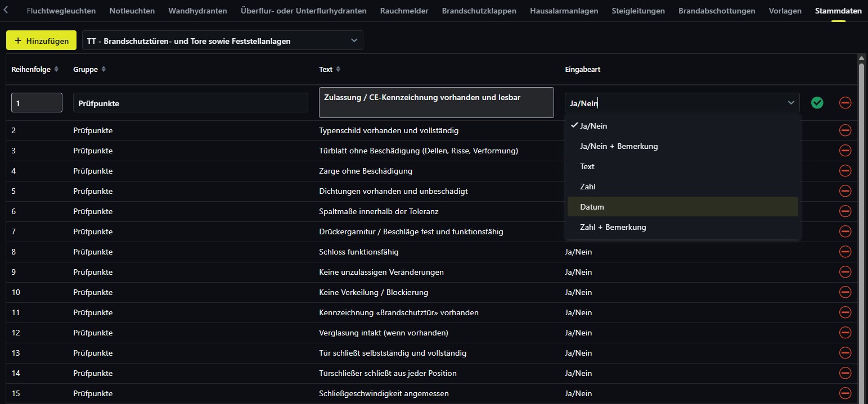Choose Zahl option in Eingabeart list

(683, 187)
